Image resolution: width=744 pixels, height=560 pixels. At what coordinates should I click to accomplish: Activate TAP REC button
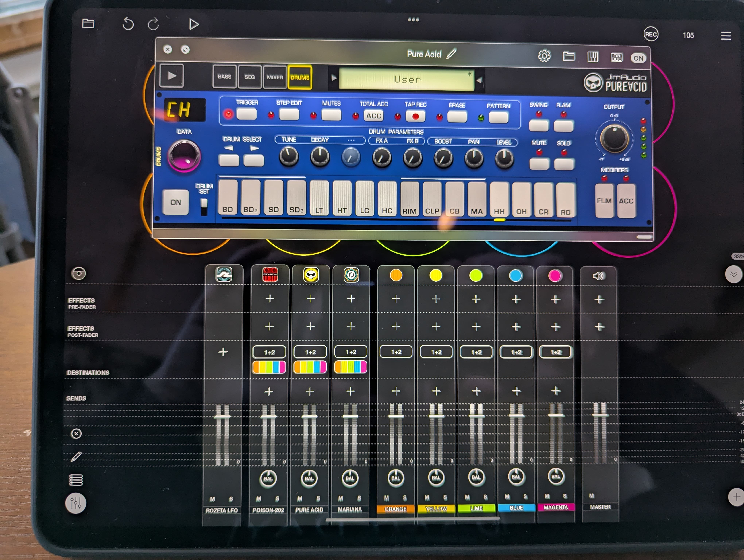coord(415,117)
